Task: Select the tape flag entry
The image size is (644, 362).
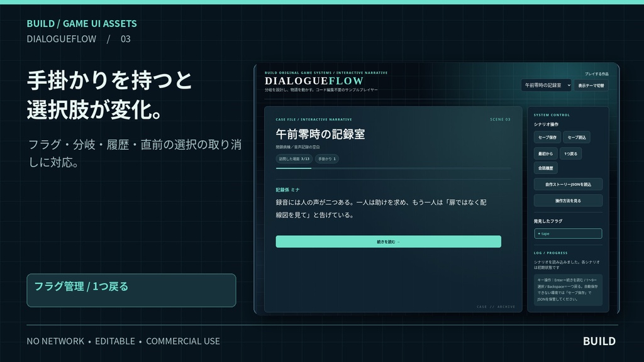Action: [x=568, y=234]
